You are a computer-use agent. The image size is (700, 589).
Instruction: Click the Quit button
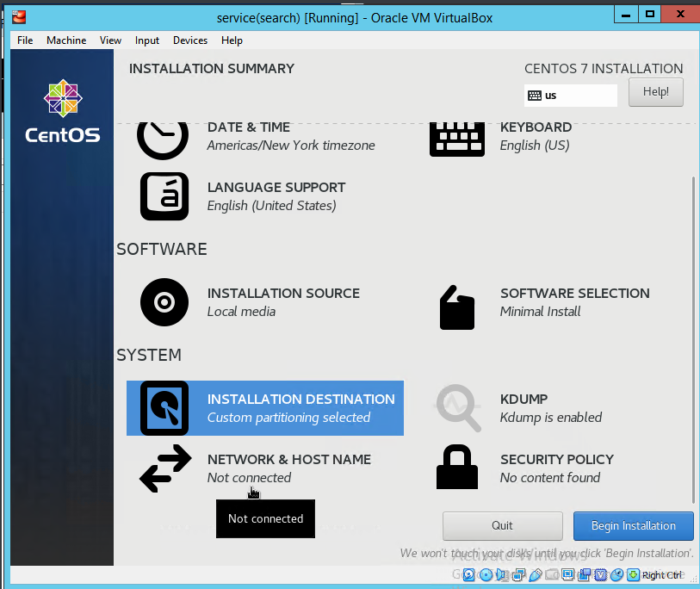click(x=502, y=525)
